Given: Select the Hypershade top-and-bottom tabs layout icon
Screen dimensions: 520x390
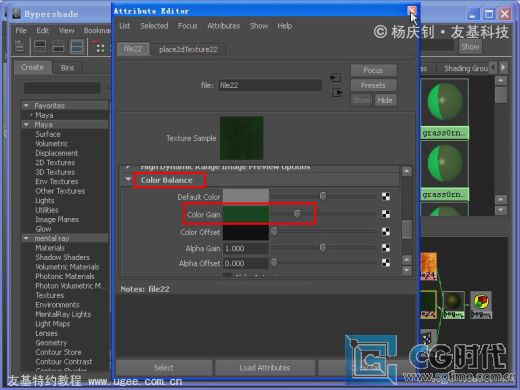Looking at the screenshot, I should (77, 47).
